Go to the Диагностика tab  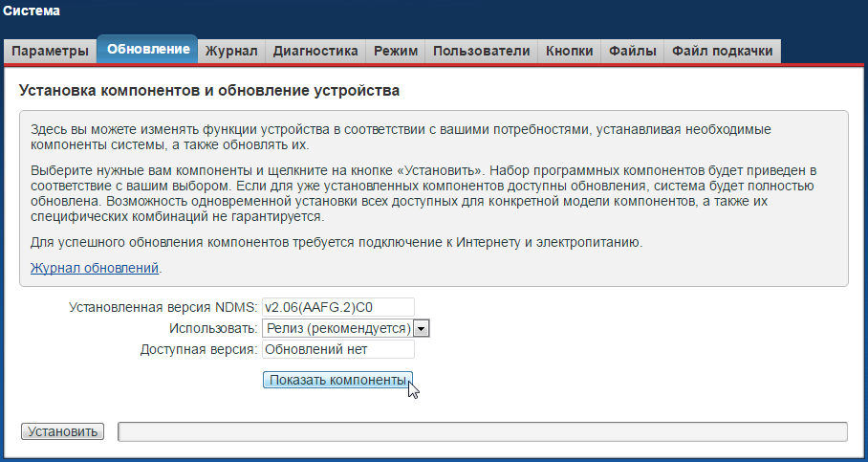point(315,51)
